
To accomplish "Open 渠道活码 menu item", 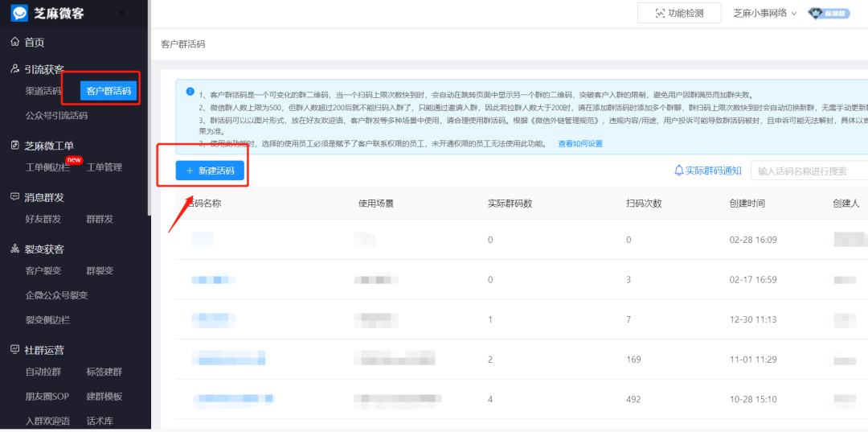I will click(43, 91).
